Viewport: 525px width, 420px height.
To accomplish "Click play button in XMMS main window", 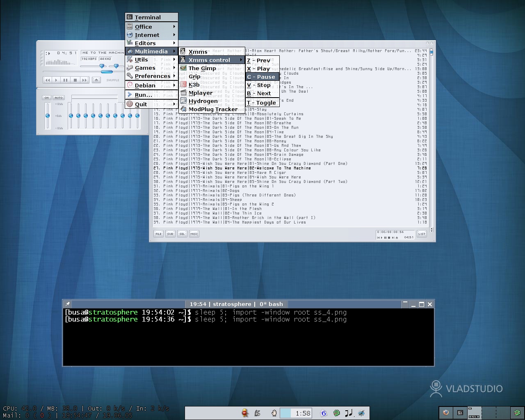I will pyautogui.click(x=56, y=80).
